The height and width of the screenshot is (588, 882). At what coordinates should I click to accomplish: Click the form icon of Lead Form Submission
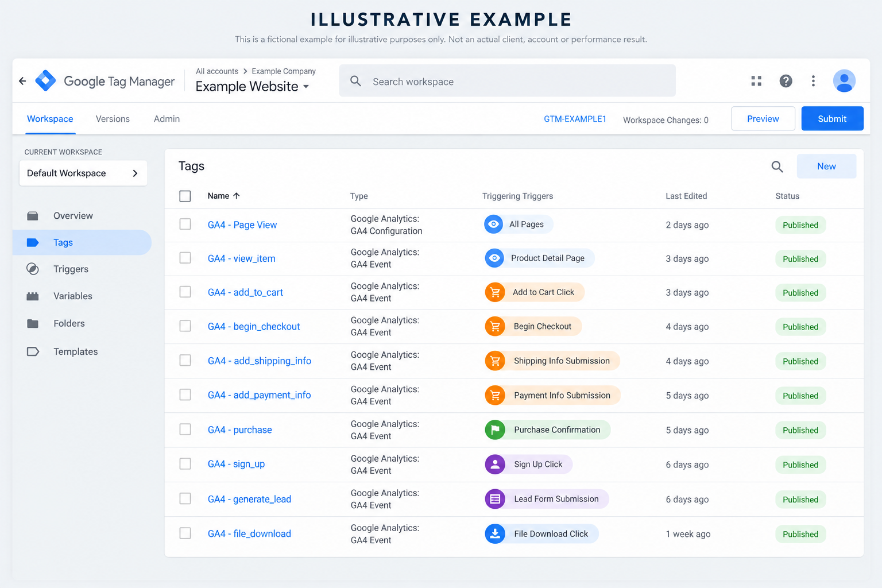[495, 499]
